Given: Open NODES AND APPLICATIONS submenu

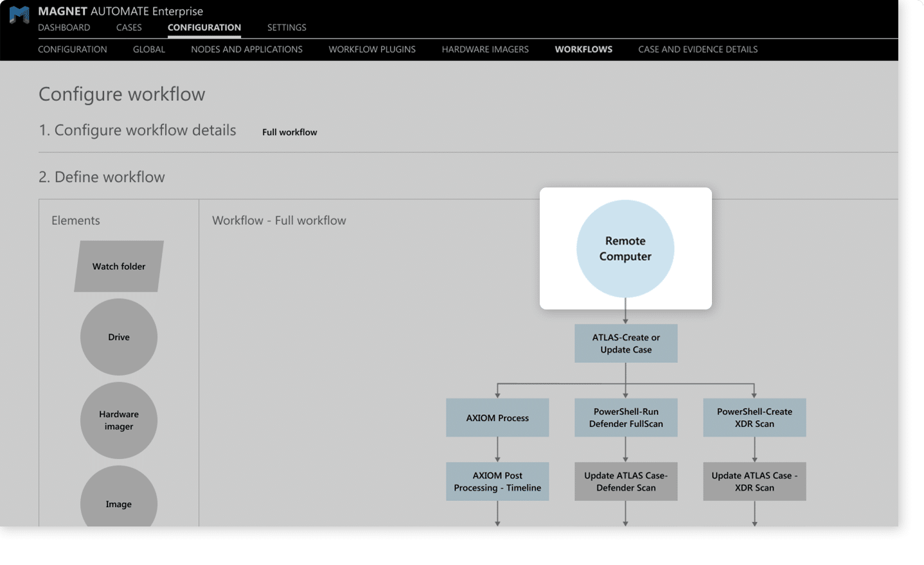Looking at the screenshot, I should click(x=247, y=49).
